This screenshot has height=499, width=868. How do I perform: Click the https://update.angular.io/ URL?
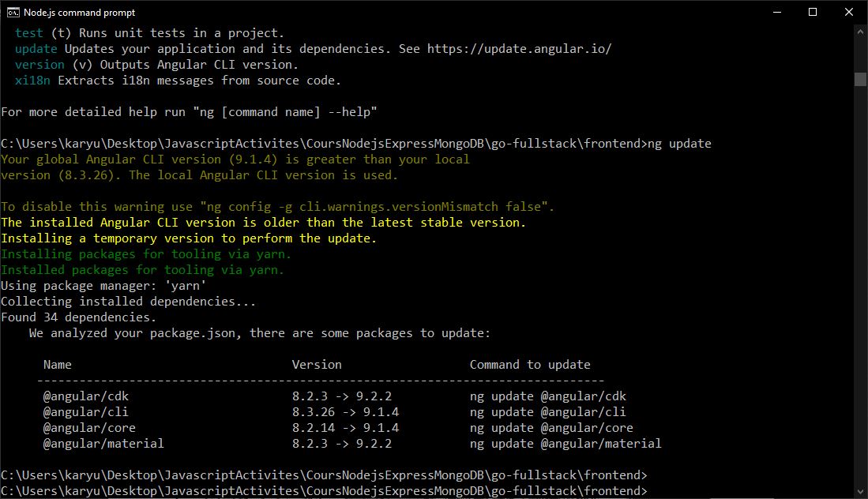point(519,49)
